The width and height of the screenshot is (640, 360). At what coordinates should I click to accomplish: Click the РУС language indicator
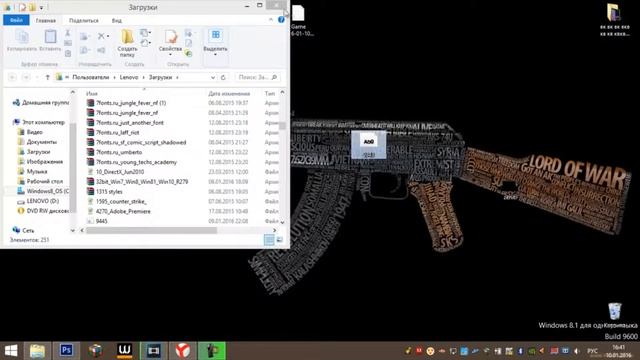click(592, 351)
